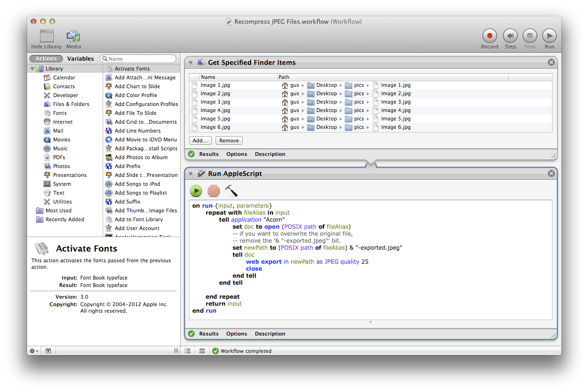Select the Add Songs to iPod action

[141, 184]
